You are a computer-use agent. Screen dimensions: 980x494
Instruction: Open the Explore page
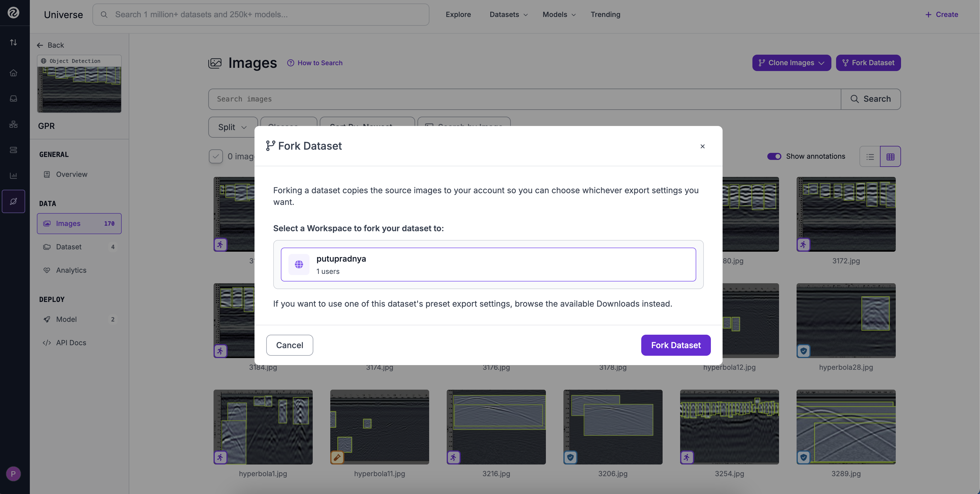(x=458, y=14)
